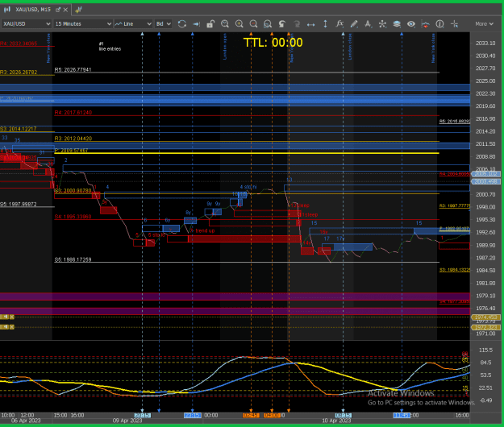Click the zoom in magnifier
This screenshot has height=427, width=504.
pos(240,23)
